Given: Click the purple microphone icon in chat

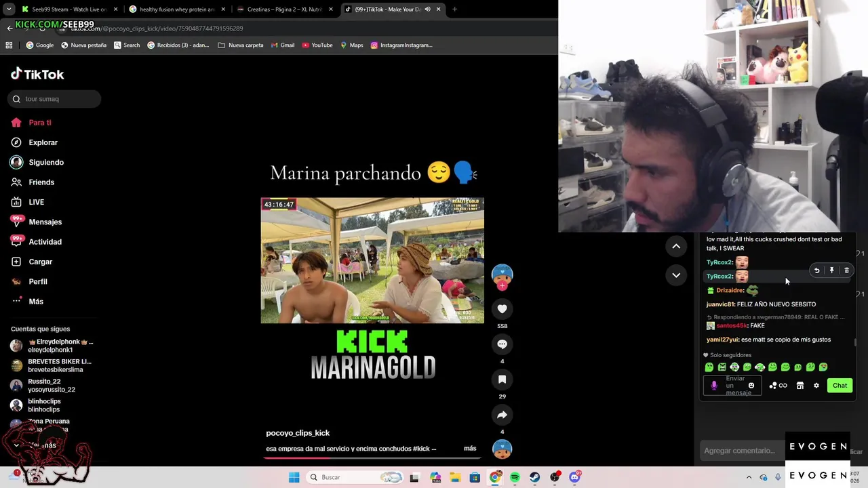Looking at the screenshot, I should tap(713, 386).
